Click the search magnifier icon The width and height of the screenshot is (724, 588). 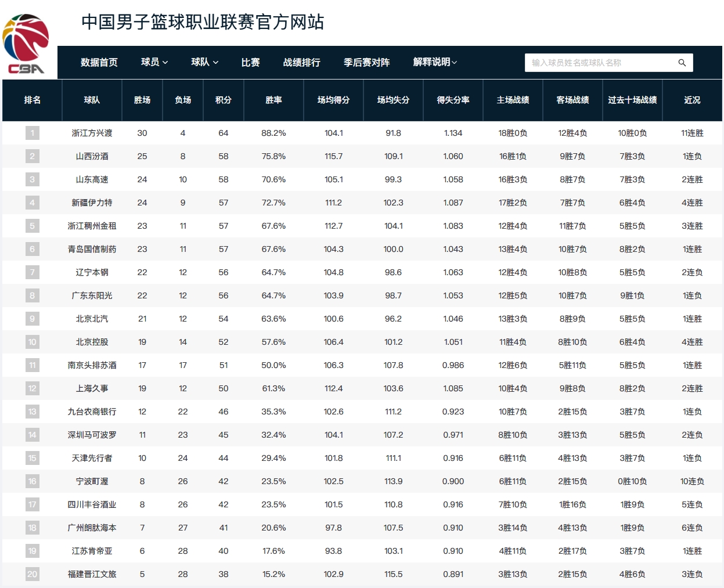pyautogui.click(x=682, y=63)
